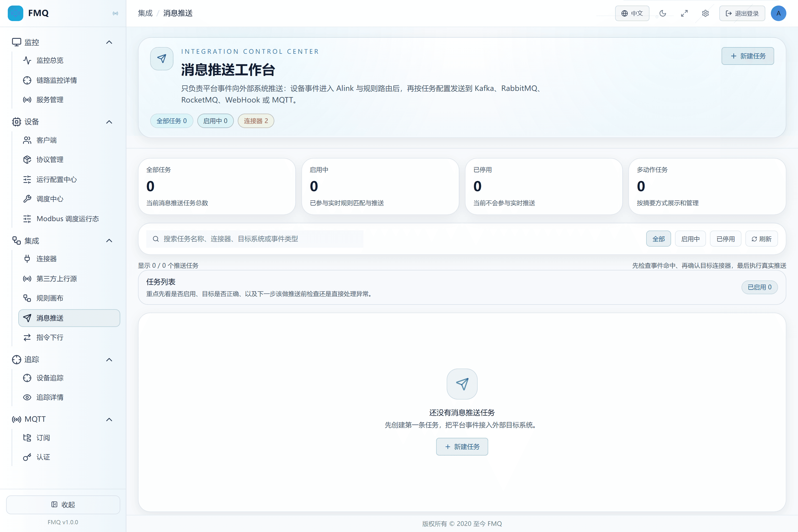Open 追踪详情 page
Image resolution: width=798 pixels, height=532 pixels.
point(69,397)
